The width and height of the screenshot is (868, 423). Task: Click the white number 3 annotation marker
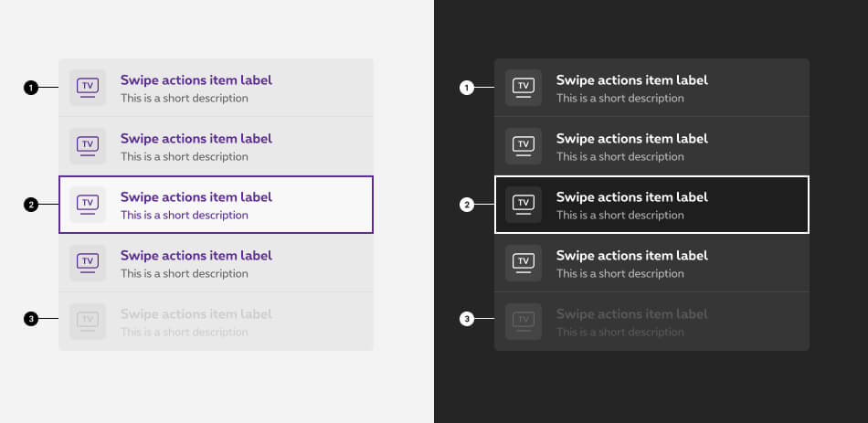(467, 319)
